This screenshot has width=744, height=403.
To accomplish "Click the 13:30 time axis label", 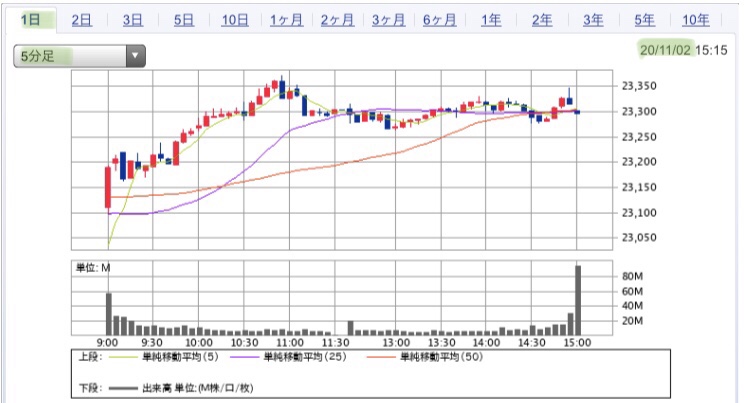I will click(442, 343).
